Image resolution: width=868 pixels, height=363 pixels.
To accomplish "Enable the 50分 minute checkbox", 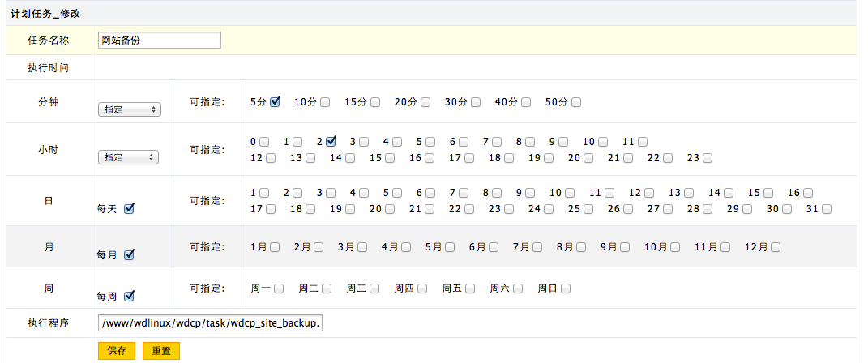I will [x=576, y=103].
